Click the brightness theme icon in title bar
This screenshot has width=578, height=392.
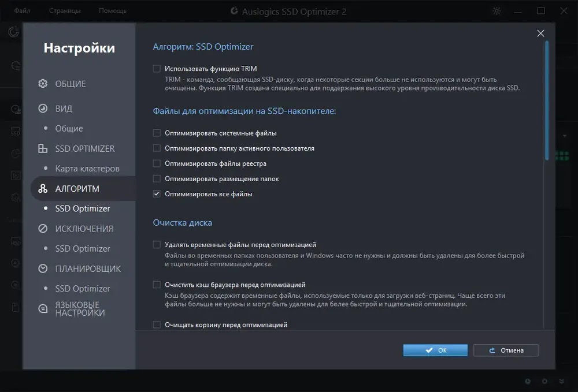click(x=497, y=11)
